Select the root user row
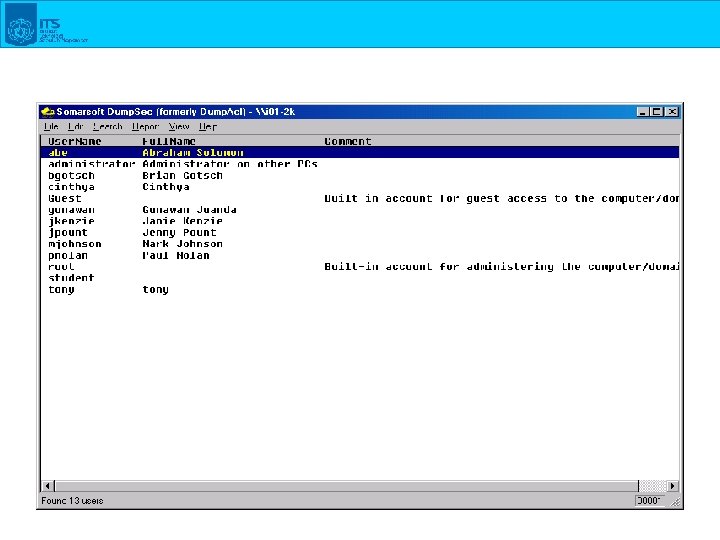Viewport: 720px width, 540px height. (360, 266)
